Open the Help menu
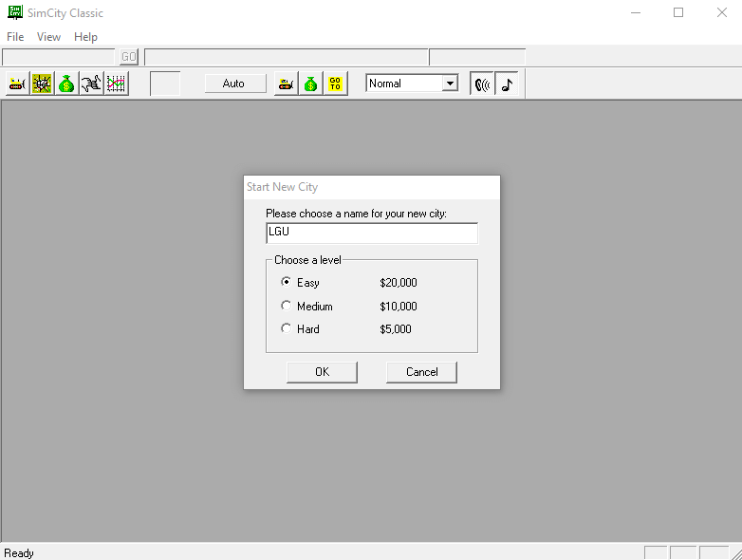 (85, 37)
